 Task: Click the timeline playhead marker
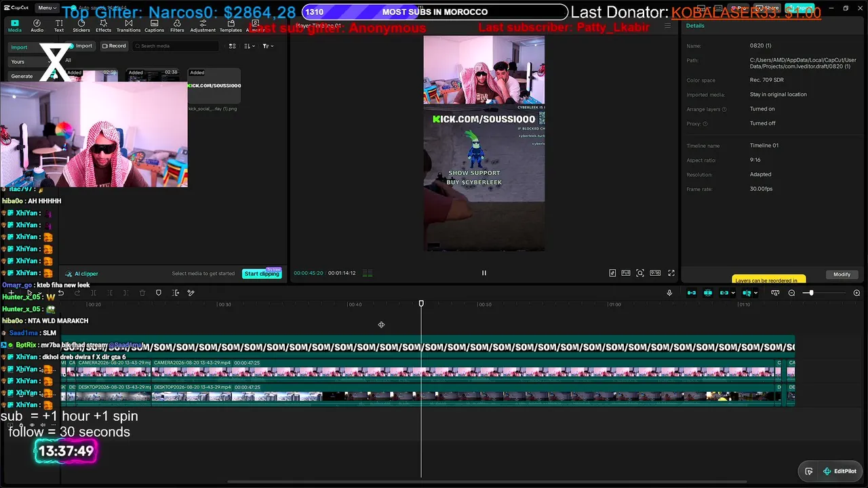pyautogui.click(x=421, y=304)
